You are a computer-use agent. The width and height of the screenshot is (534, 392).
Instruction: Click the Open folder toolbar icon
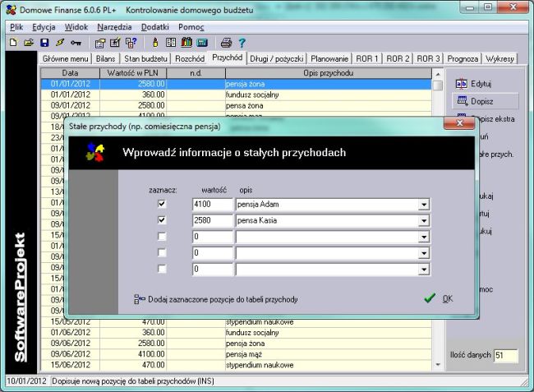pyautogui.click(x=29, y=43)
